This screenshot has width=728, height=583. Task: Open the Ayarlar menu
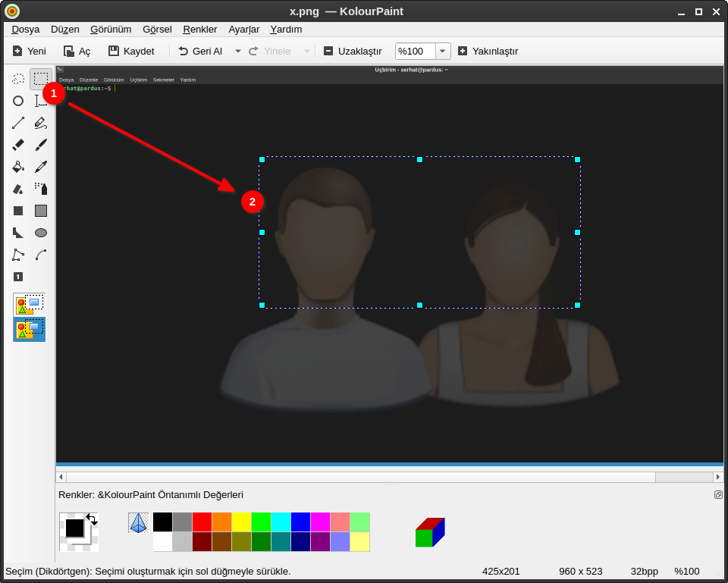(243, 29)
